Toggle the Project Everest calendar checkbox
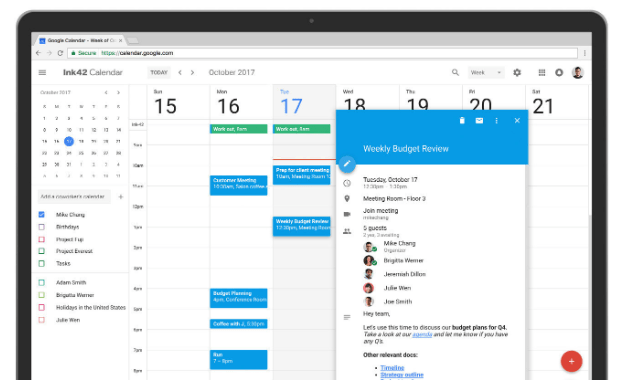The width and height of the screenshot is (620, 387). [x=42, y=251]
